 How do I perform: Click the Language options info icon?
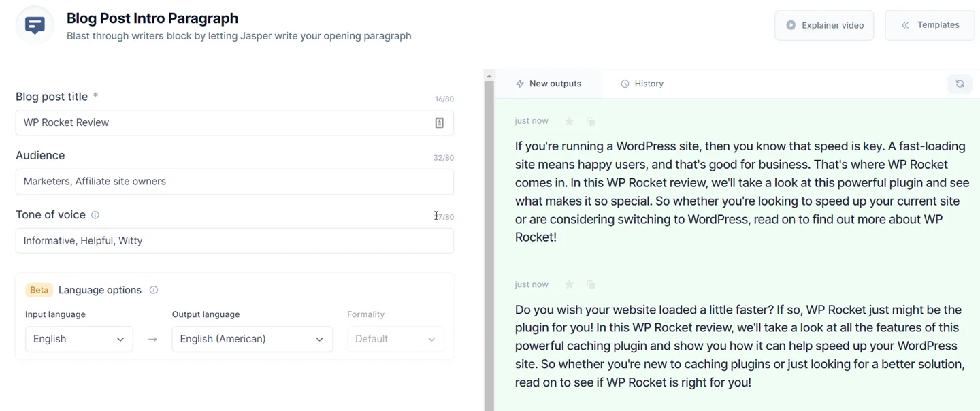click(x=154, y=290)
